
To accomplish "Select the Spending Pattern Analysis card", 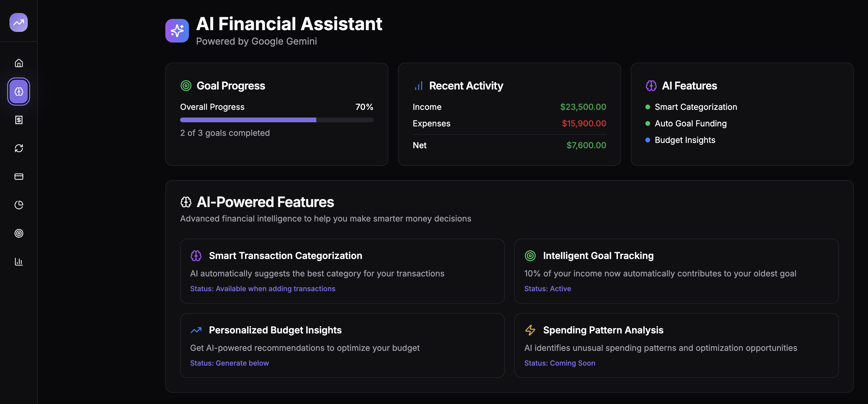I will tap(676, 345).
